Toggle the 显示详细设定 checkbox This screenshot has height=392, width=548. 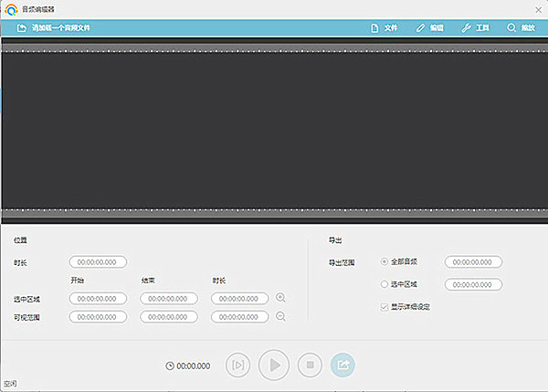385,306
